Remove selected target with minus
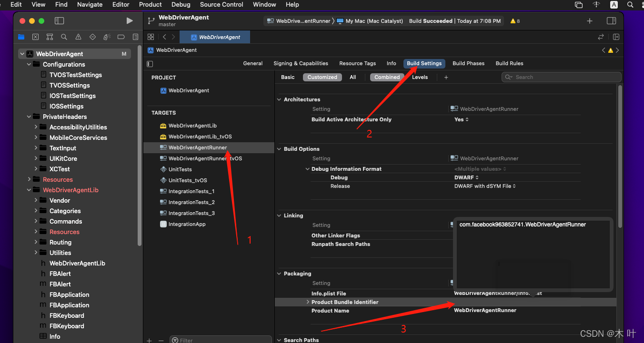This screenshot has width=644, height=343. pos(161,340)
